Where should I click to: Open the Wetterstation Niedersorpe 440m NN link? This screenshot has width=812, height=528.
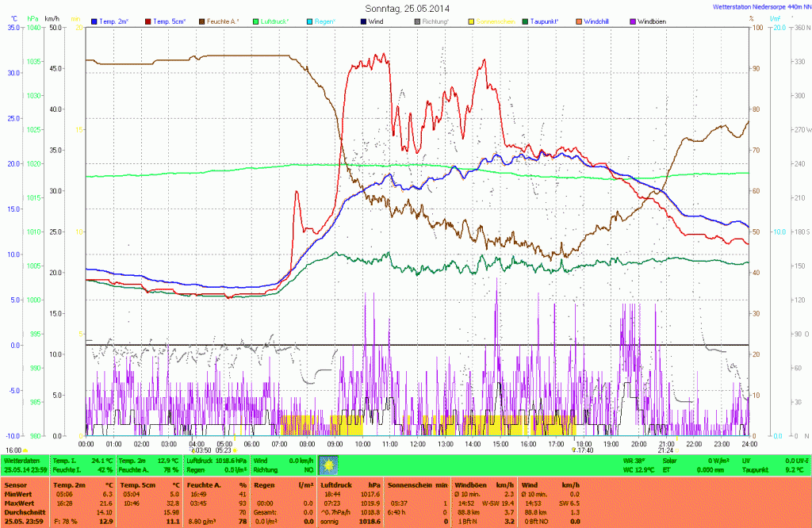pos(759,6)
